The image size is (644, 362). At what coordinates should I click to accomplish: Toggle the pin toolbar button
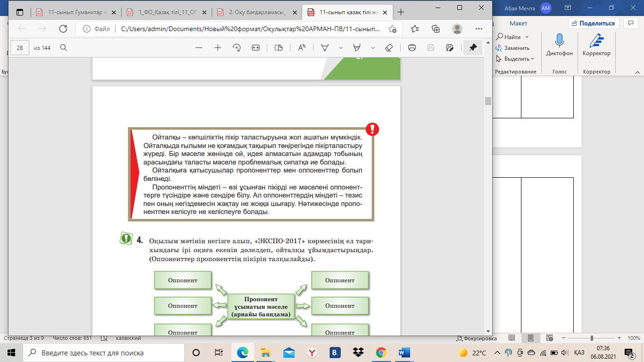[x=473, y=48]
